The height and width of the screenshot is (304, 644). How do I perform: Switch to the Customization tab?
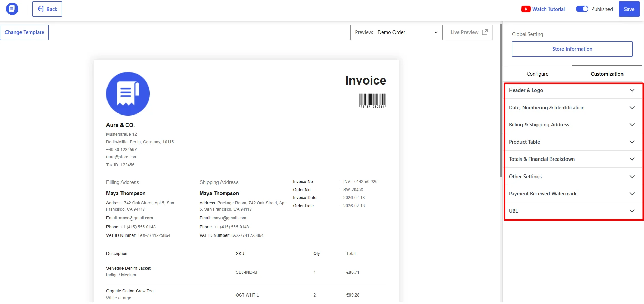tap(607, 74)
